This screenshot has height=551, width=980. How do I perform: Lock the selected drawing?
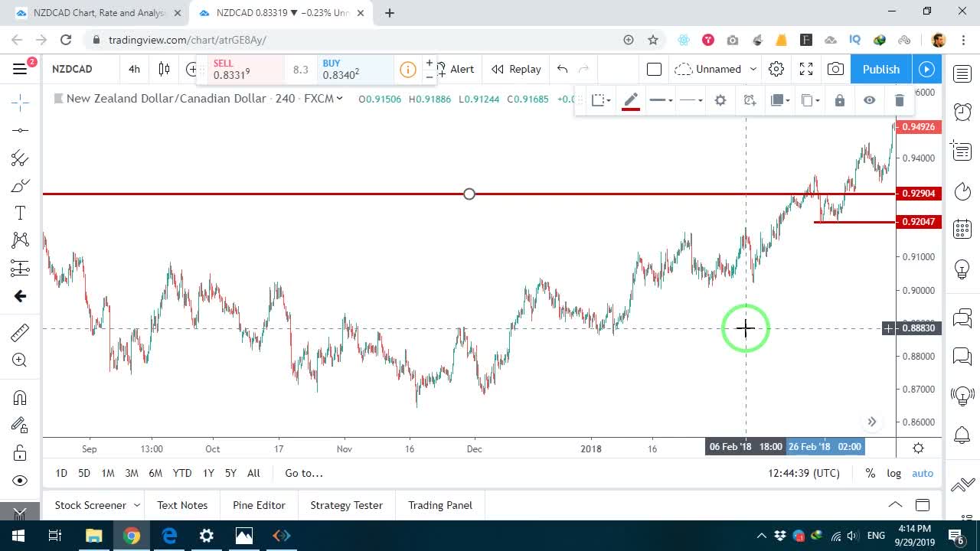point(840,100)
